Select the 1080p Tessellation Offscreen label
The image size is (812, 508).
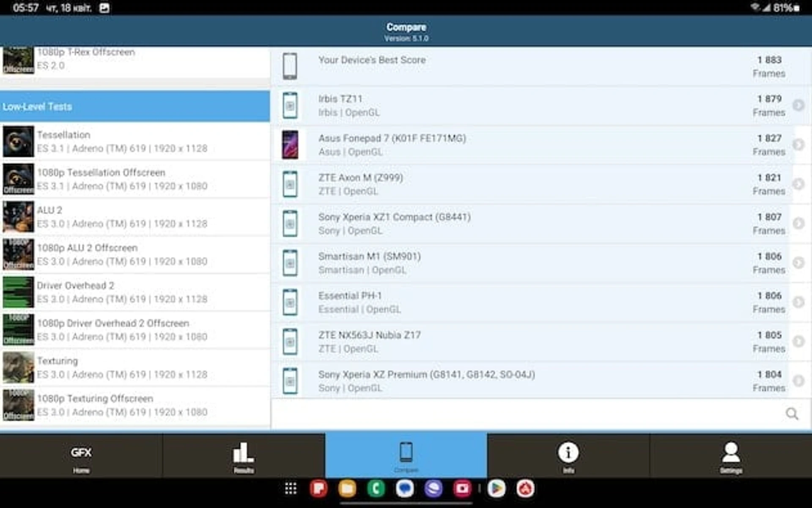point(101,172)
